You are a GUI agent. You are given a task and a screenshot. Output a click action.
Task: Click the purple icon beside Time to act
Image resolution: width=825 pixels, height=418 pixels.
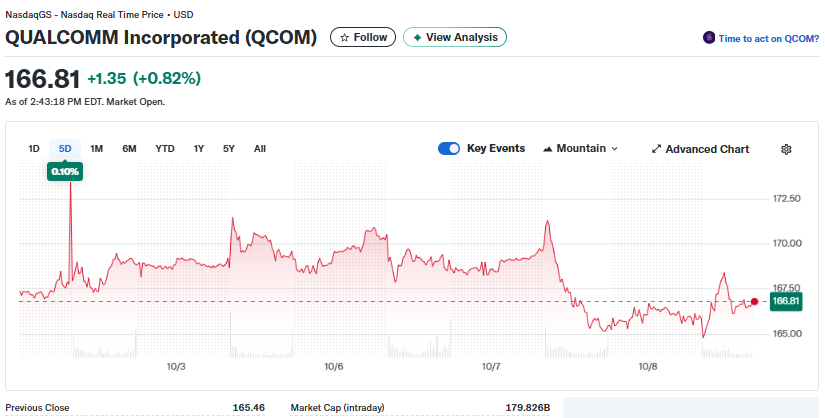pos(709,38)
